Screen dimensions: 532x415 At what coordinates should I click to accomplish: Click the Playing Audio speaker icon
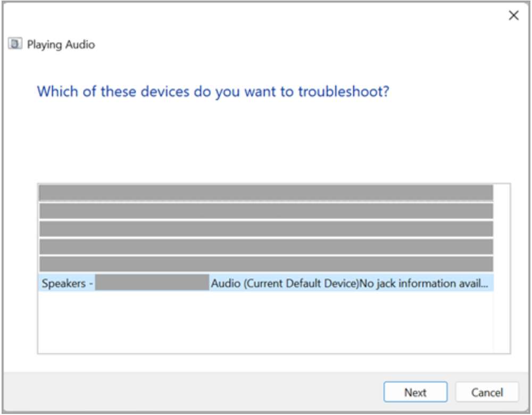(15, 44)
